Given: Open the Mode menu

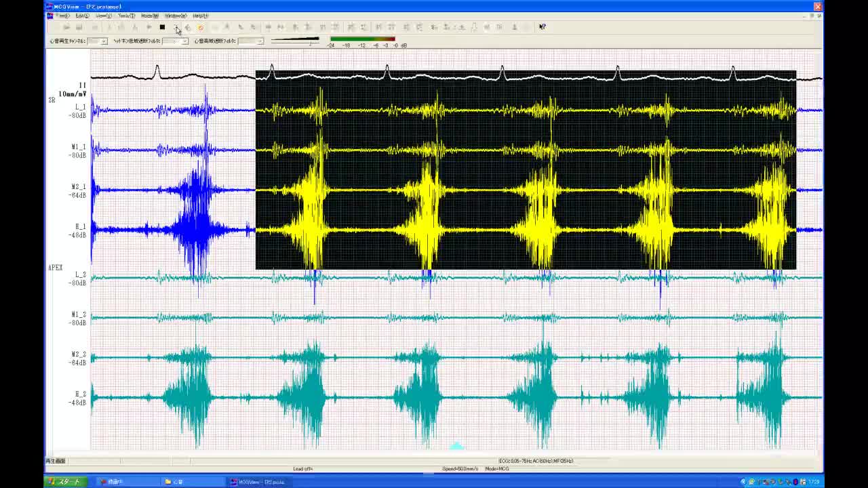Looking at the screenshot, I should 149,16.
